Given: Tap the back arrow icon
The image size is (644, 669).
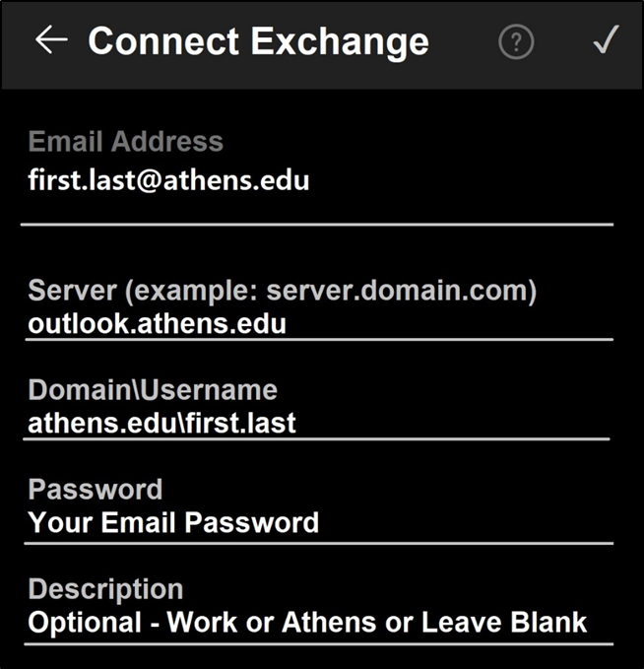Looking at the screenshot, I should click(x=51, y=40).
